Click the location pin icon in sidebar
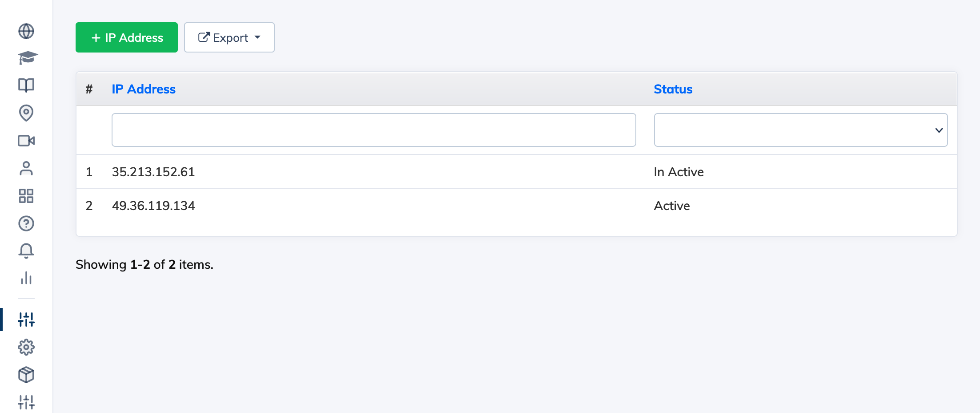 (26, 113)
